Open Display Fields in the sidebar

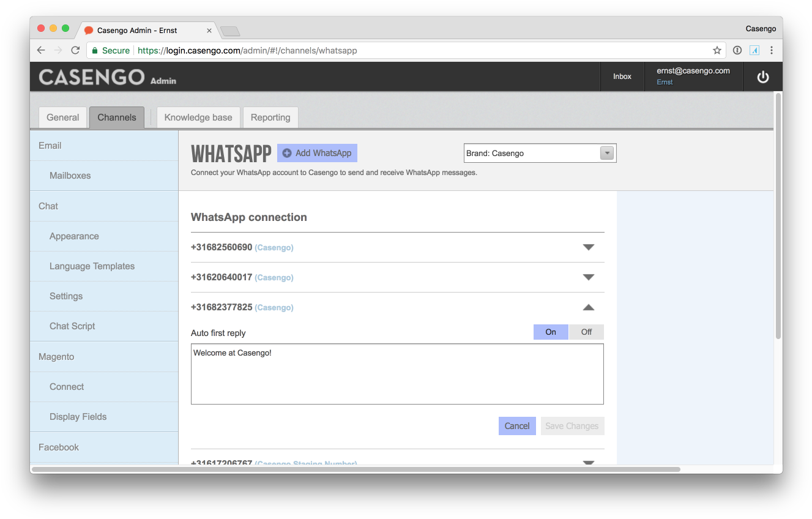(104, 417)
